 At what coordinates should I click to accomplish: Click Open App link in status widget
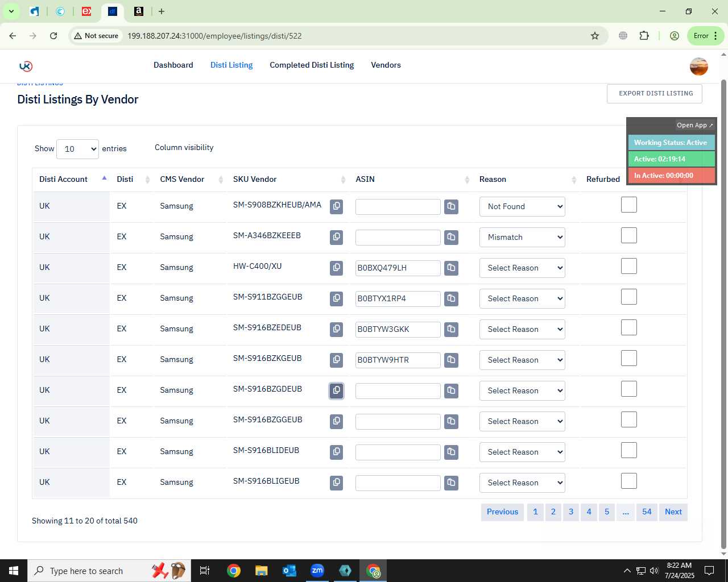coord(694,125)
